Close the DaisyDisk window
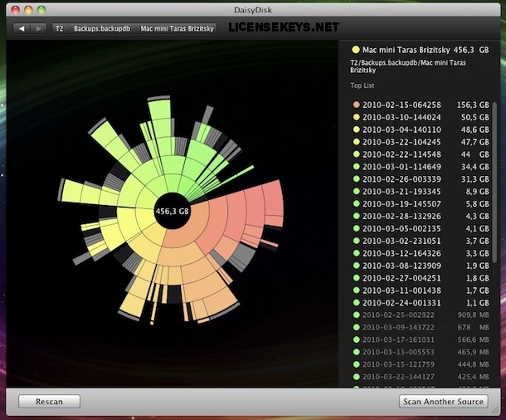This screenshot has width=506, height=420. click(x=15, y=10)
